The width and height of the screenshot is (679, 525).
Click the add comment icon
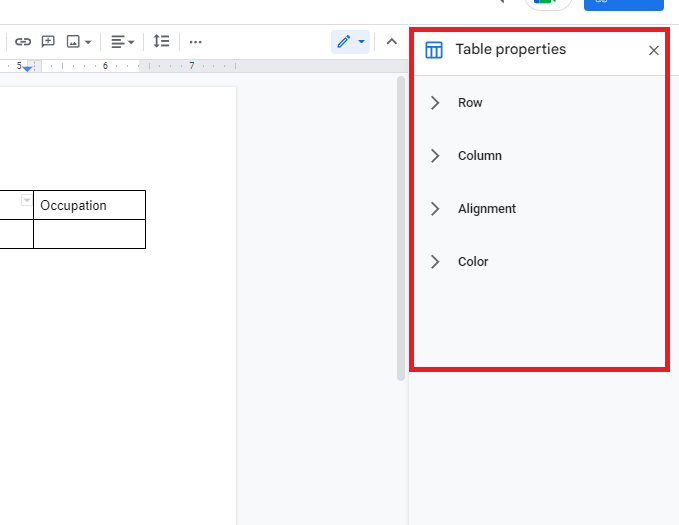point(48,42)
